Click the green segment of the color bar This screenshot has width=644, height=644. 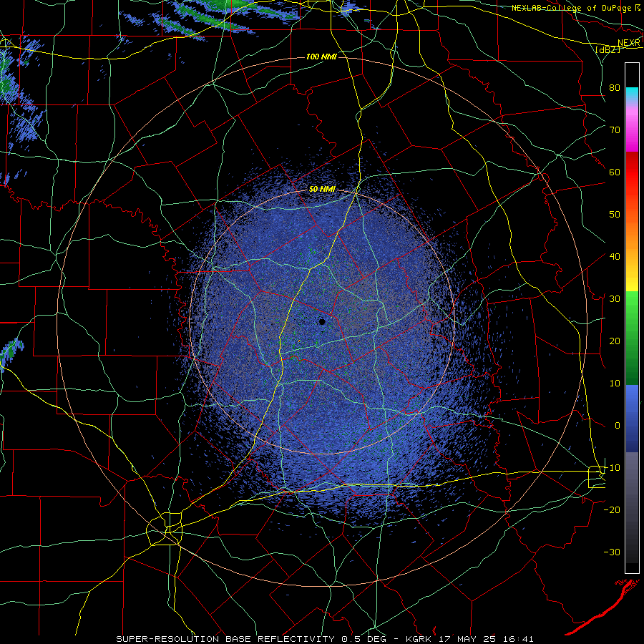pyautogui.click(x=632, y=338)
